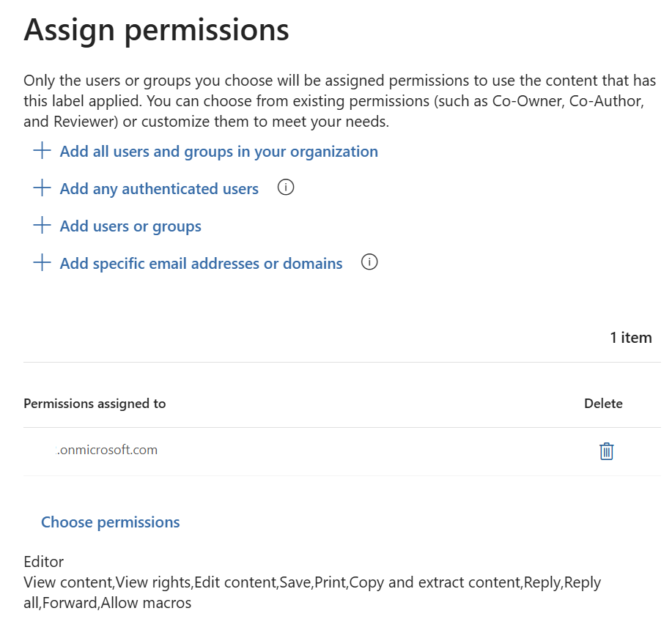Viewport: 672px width, 630px height.
Task: Click the plus icon beside Add users or groups
Action: coord(43,226)
